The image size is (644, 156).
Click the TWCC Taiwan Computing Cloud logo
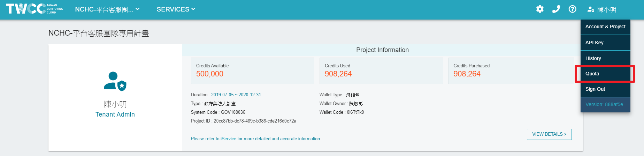point(34,9)
